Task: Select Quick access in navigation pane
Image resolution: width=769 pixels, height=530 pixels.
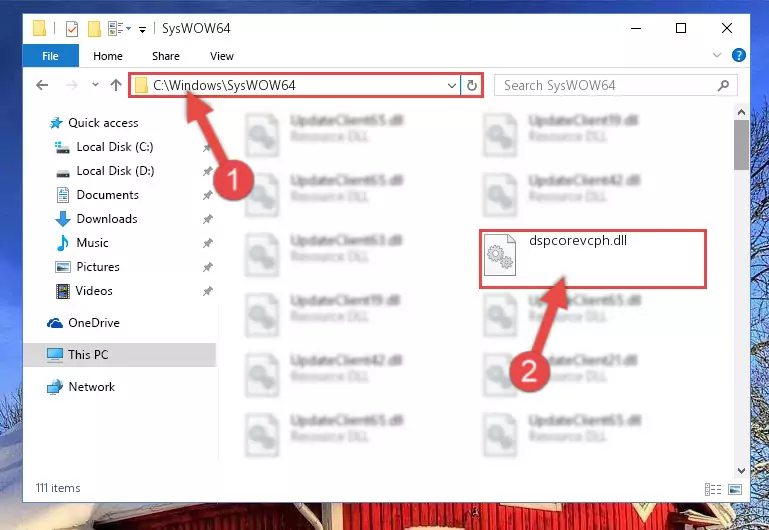Action: [103, 123]
